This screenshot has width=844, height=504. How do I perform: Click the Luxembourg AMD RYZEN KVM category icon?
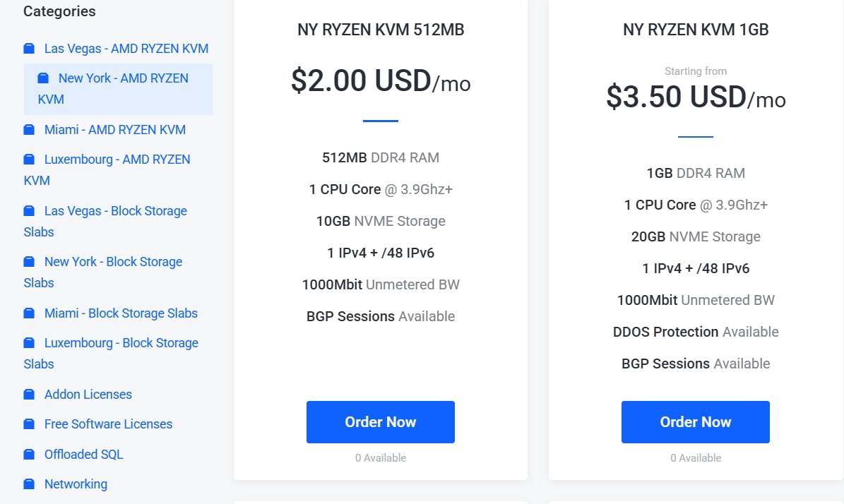coord(29,160)
